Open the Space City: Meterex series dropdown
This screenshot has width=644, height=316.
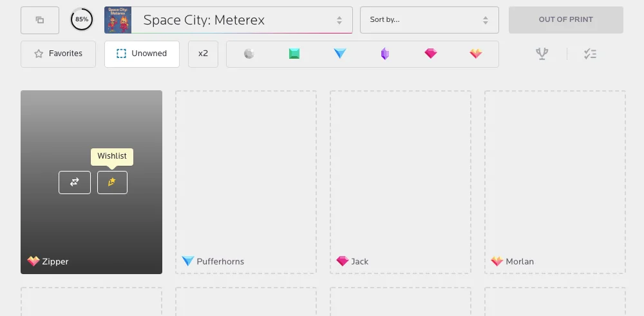(x=229, y=20)
